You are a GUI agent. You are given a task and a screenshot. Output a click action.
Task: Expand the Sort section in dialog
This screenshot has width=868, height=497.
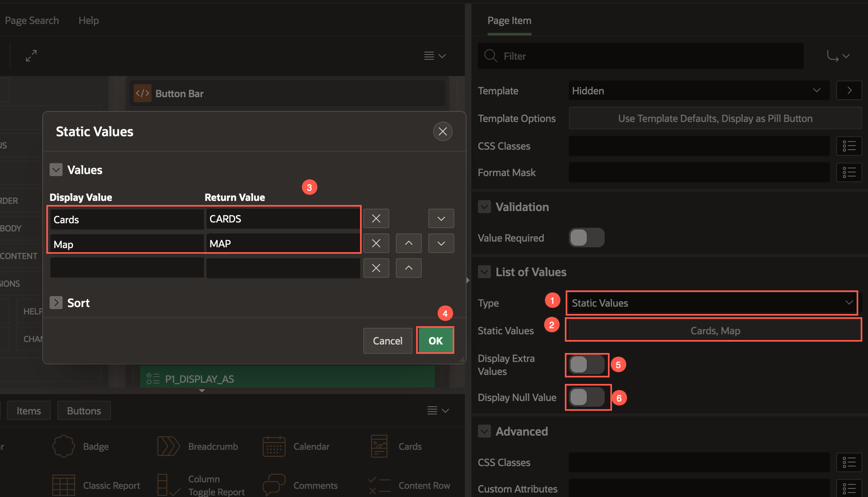56,303
